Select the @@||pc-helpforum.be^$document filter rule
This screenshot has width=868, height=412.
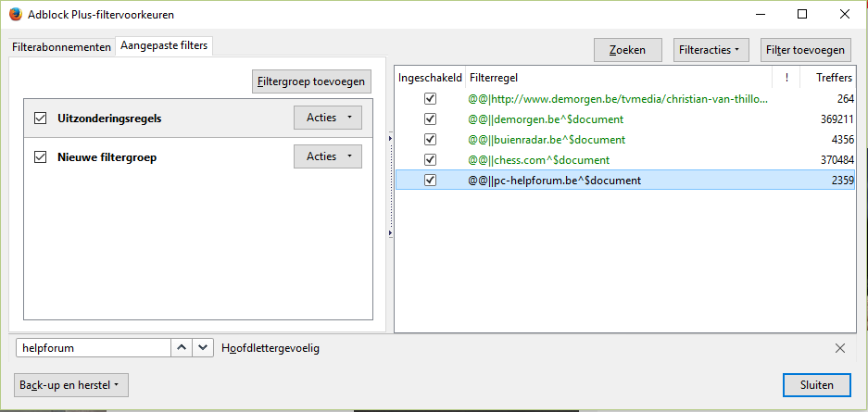[x=555, y=181]
